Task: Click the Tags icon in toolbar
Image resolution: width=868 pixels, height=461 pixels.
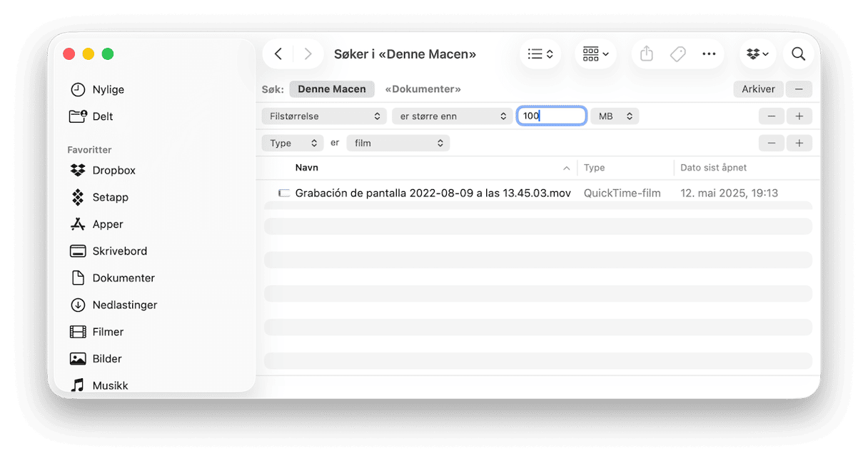Action: point(677,54)
